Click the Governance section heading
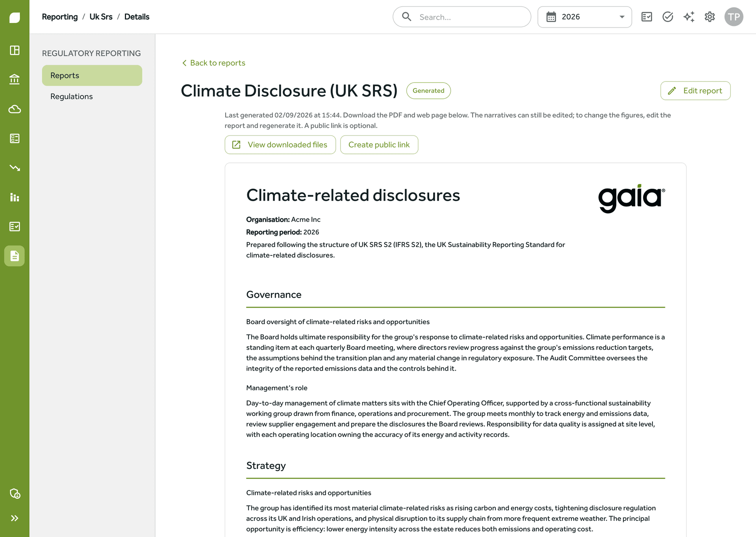 tap(274, 295)
